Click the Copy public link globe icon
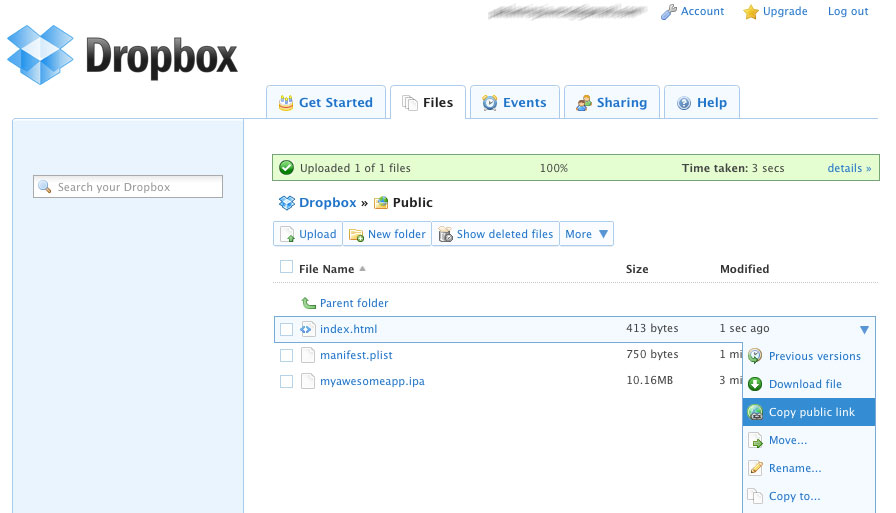896x513 pixels. point(755,412)
